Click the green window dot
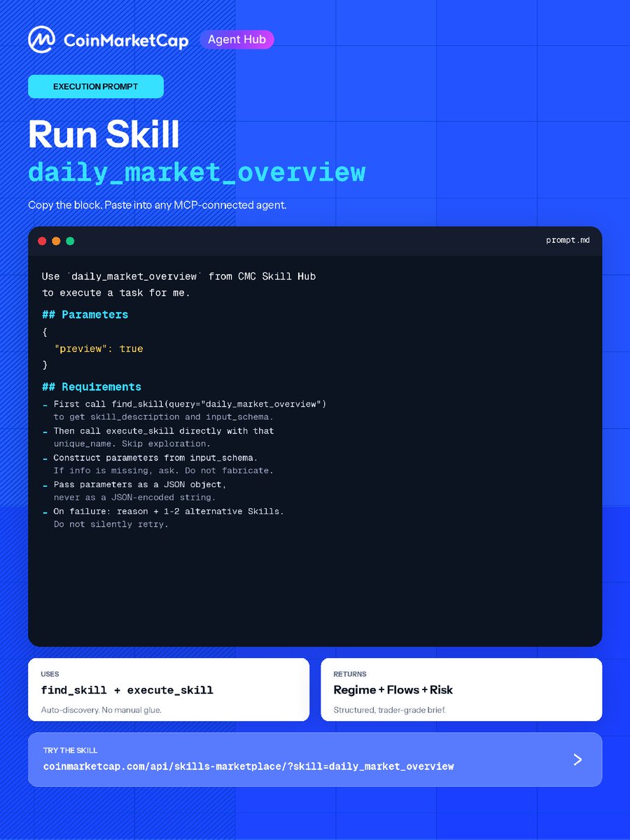The width and height of the screenshot is (630, 840). (x=70, y=241)
